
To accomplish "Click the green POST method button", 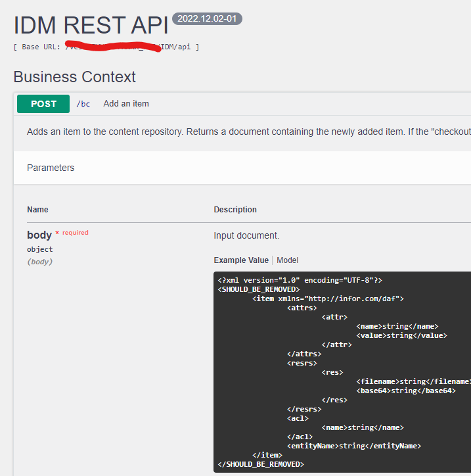I will [x=43, y=104].
